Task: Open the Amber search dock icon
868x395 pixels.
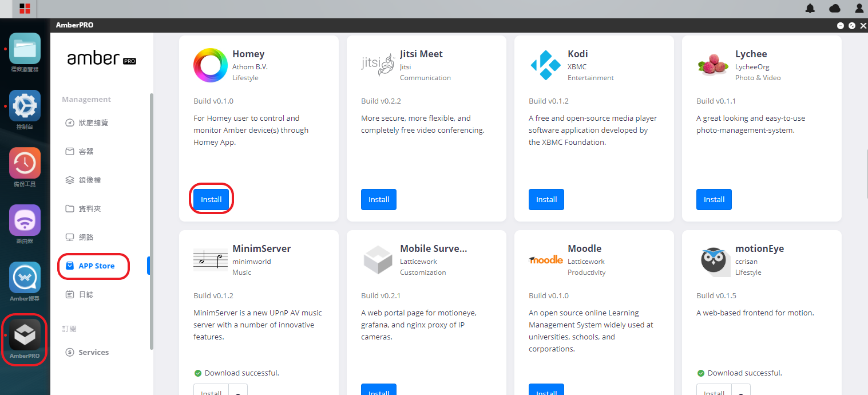Action: (25, 277)
